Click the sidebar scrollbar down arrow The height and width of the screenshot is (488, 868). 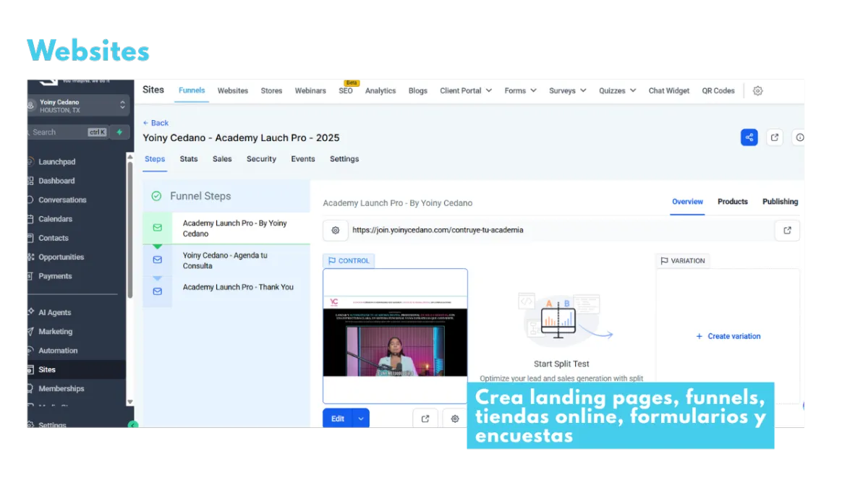[130, 401]
